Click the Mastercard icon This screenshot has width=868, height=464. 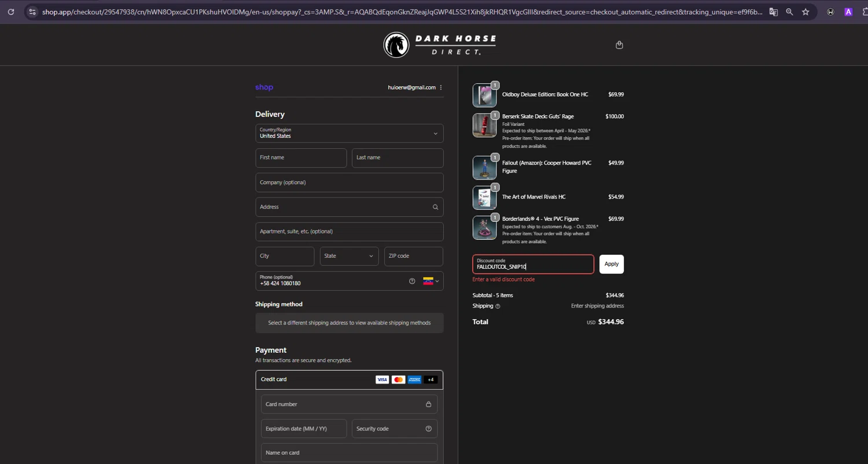(398, 379)
